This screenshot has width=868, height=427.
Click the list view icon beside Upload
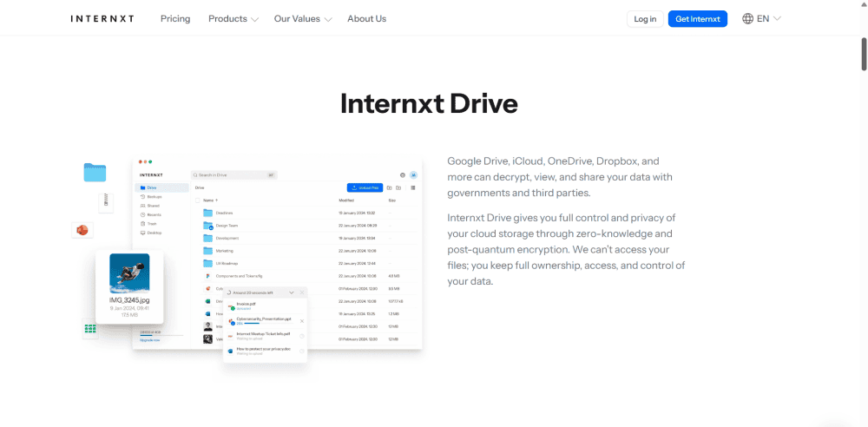[412, 187]
